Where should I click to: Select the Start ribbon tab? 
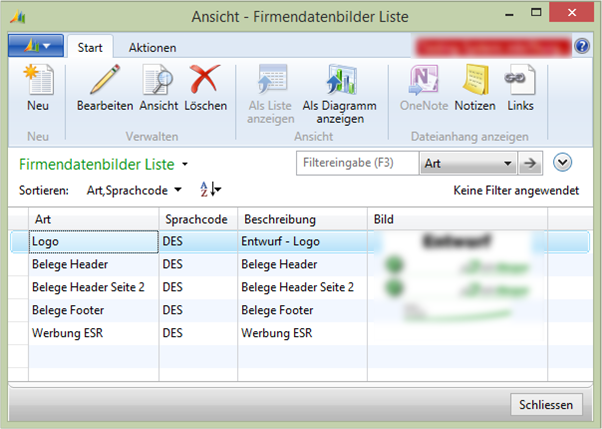coord(90,47)
